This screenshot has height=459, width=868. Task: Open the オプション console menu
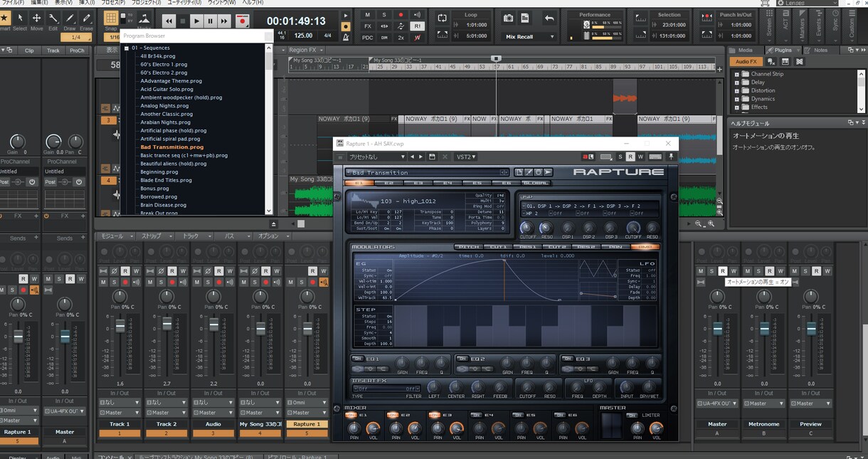click(x=271, y=236)
